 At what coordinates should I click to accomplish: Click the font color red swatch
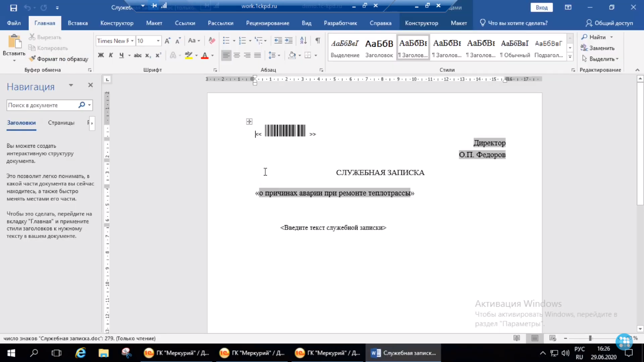point(204,55)
